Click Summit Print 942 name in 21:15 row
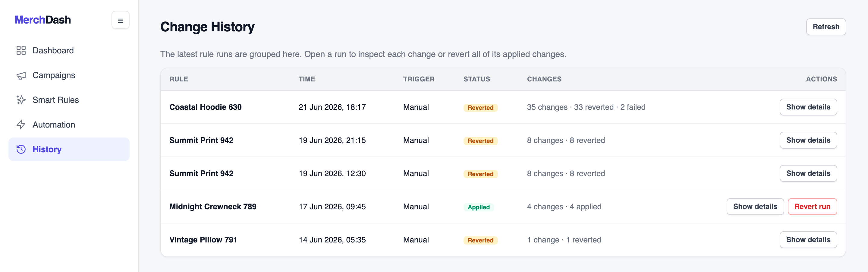 point(201,140)
